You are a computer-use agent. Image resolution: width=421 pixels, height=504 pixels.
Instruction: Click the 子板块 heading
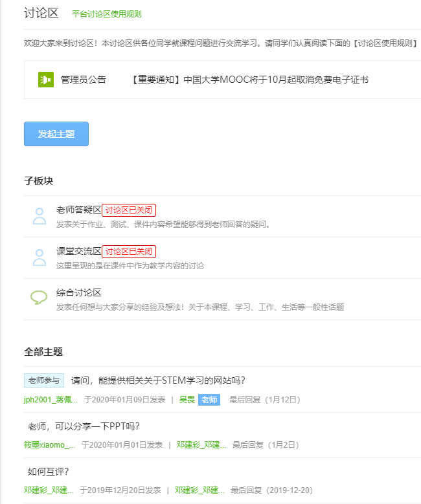pos(39,181)
